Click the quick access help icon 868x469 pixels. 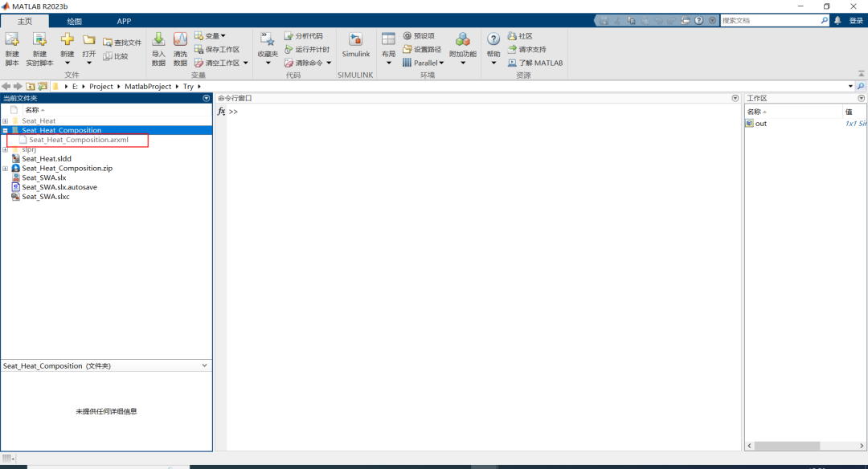(x=699, y=20)
